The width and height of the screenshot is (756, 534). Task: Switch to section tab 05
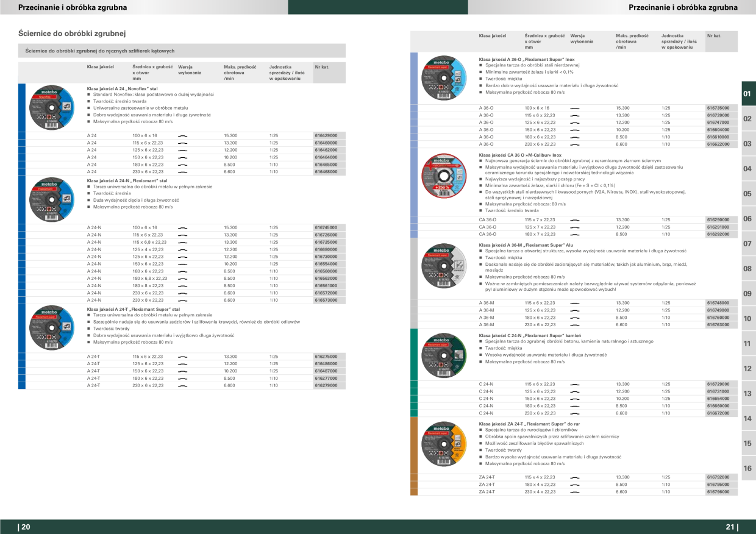tap(748, 194)
